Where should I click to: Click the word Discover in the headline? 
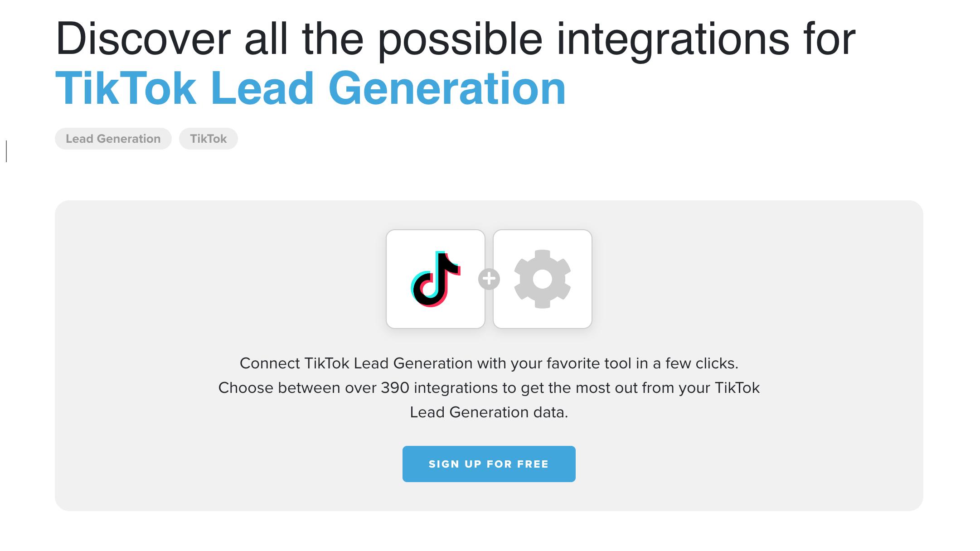tap(143, 39)
